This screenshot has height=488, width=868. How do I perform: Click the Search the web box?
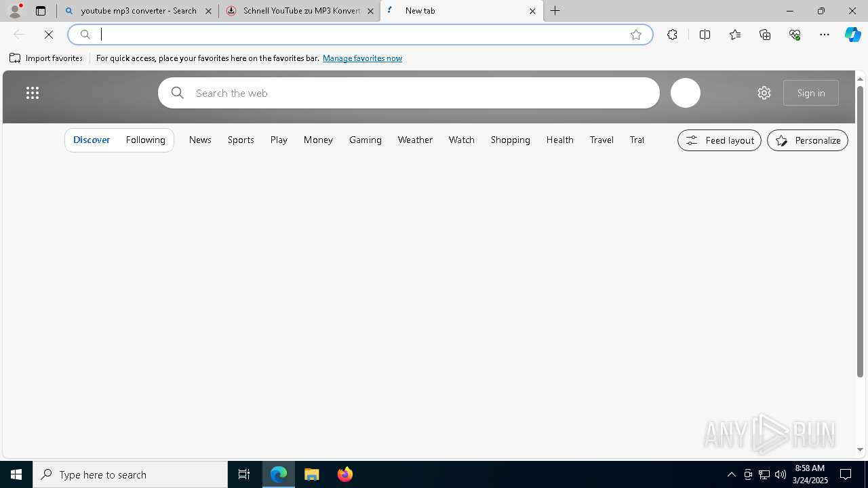pyautogui.click(x=409, y=93)
